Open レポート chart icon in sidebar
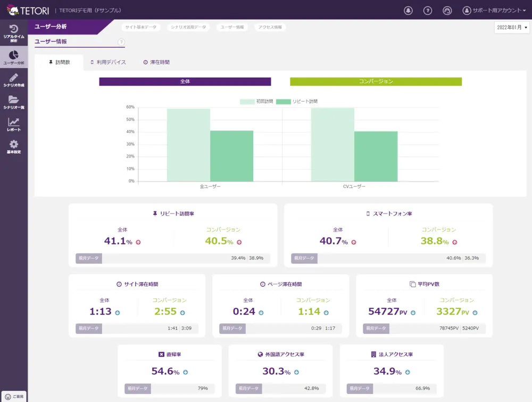 [13, 125]
